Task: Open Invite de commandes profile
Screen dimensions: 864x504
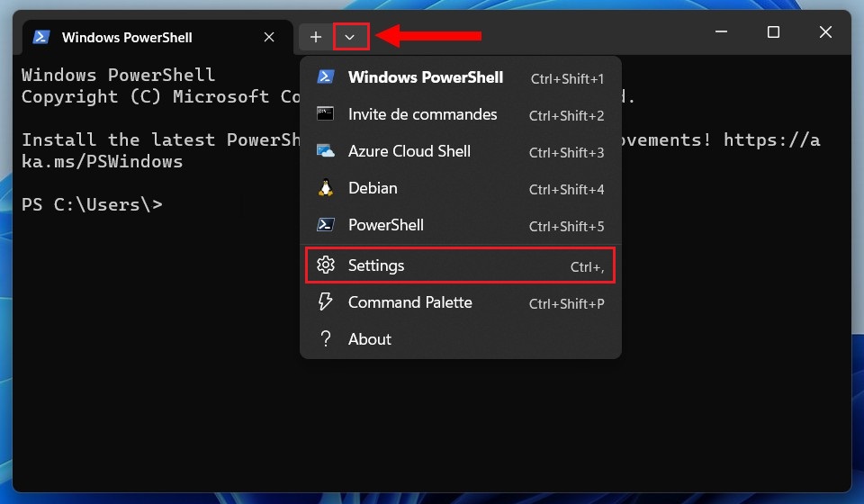Action: [x=461, y=114]
